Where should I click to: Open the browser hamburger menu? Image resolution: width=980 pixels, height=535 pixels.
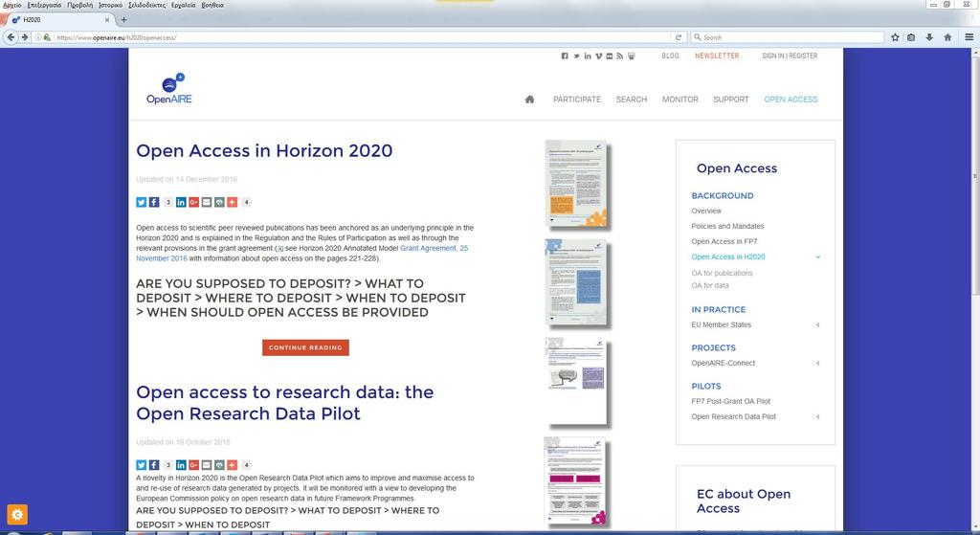[969, 37]
